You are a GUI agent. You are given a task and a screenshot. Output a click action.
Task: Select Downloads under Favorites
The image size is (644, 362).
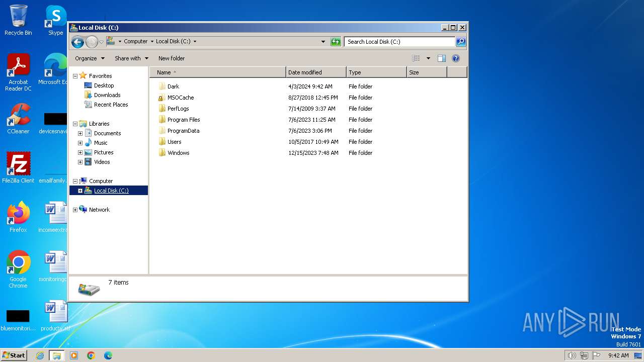point(107,95)
